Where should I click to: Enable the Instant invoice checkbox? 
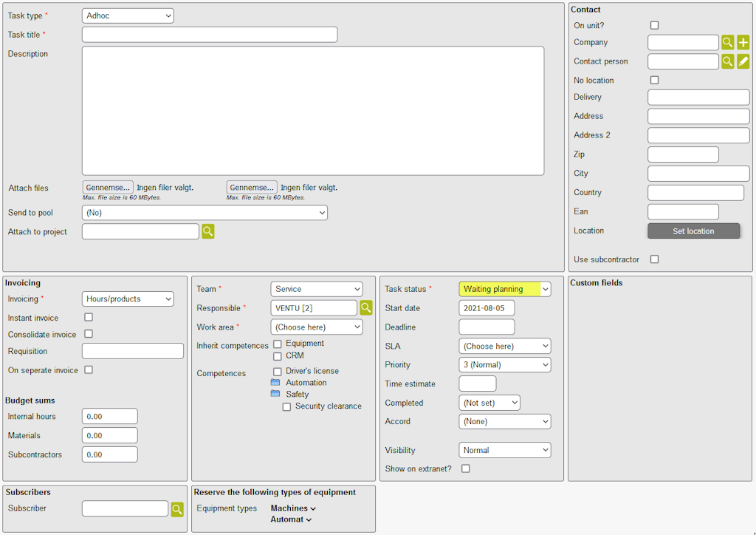[89, 317]
